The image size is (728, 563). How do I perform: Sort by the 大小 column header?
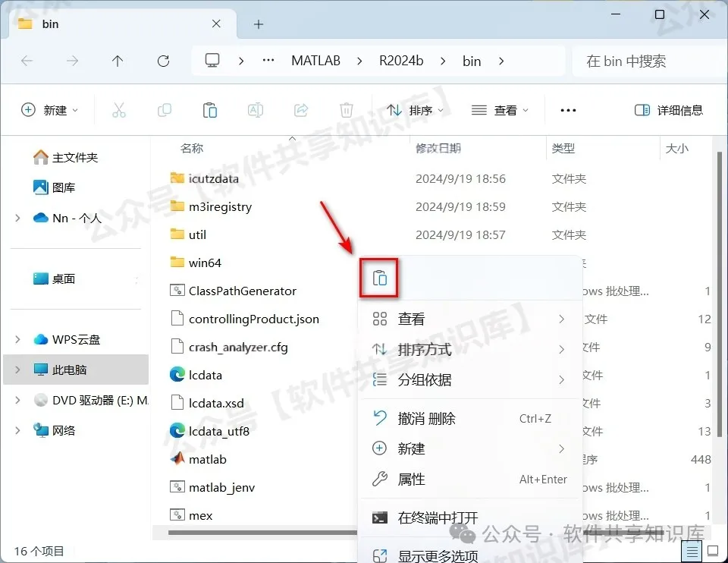coord(676,148)
